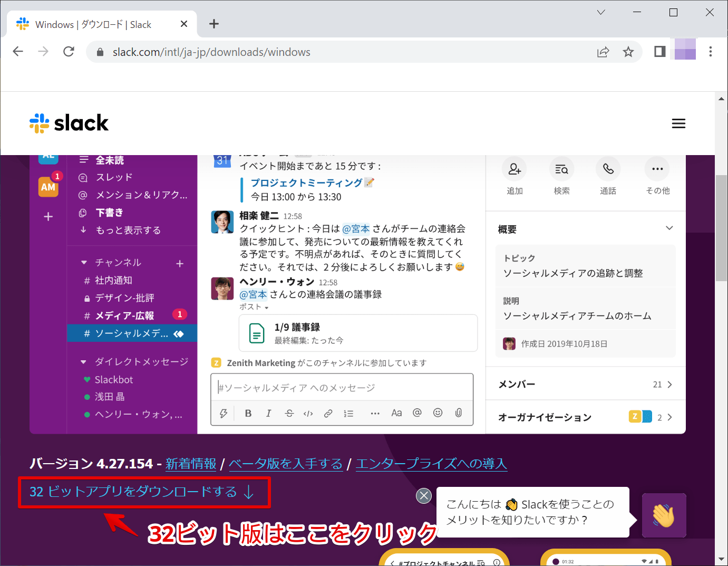Open the ポスト dropdown under the meeting notes
The height and width of the screenshot is (566, 728).
click(x=254, y=306)
